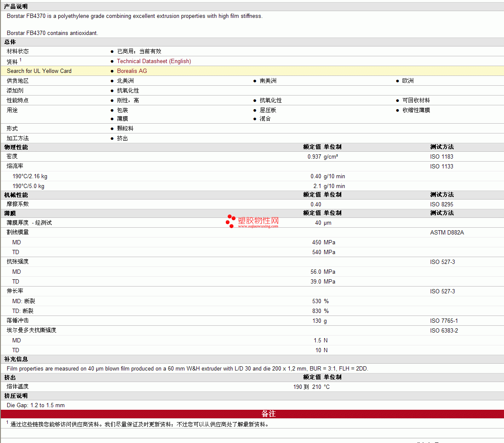Click 'Borstar FB4370 contains antioxidant.' text
This screenshot has width=504, height=443.
click(52, 33)
